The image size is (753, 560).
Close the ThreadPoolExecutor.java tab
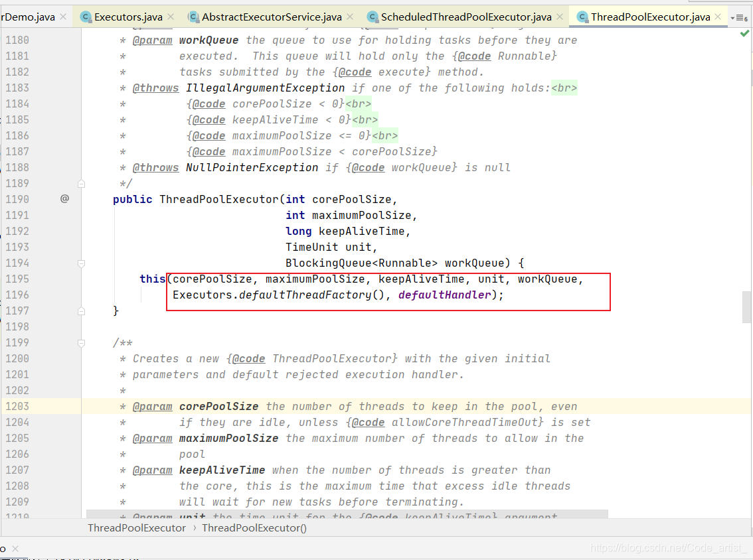click(718, 17)
